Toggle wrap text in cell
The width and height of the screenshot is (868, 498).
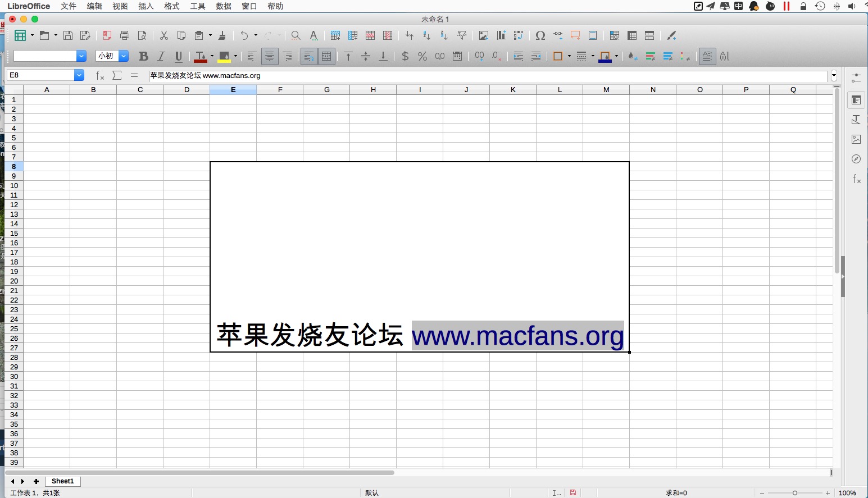[x=309, y=56]
